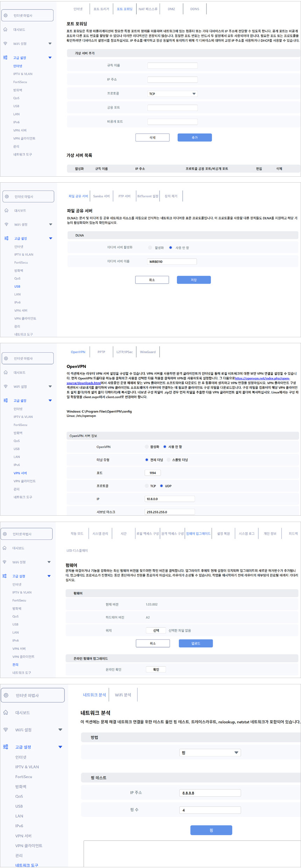Switch to the DDNS tab
The width and height of the screenshot is (301, 868).
tap(195, 9)
